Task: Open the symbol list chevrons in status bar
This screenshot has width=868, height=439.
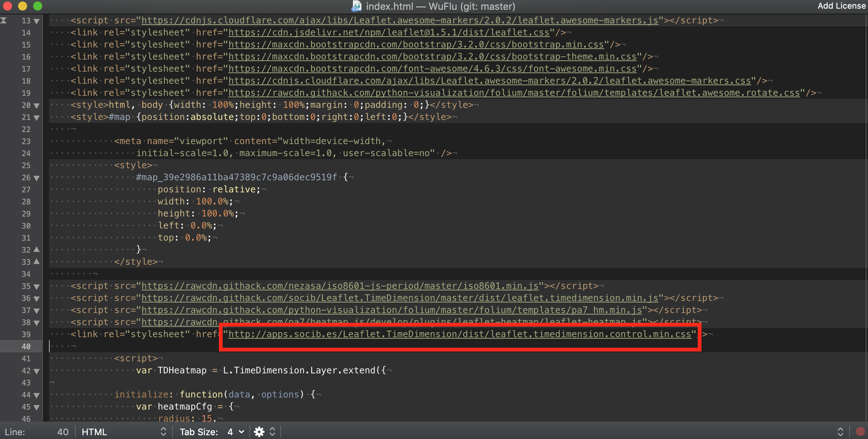Action: [x=840, y=432]
